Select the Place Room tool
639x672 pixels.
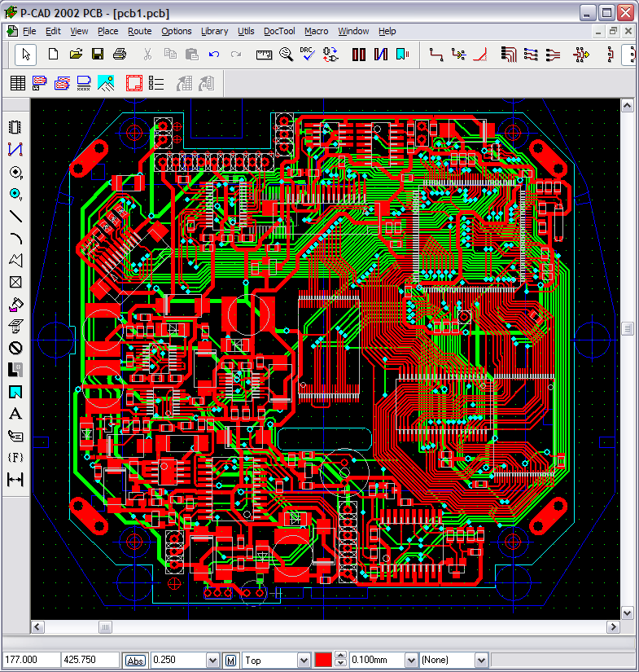pos(15,392)
